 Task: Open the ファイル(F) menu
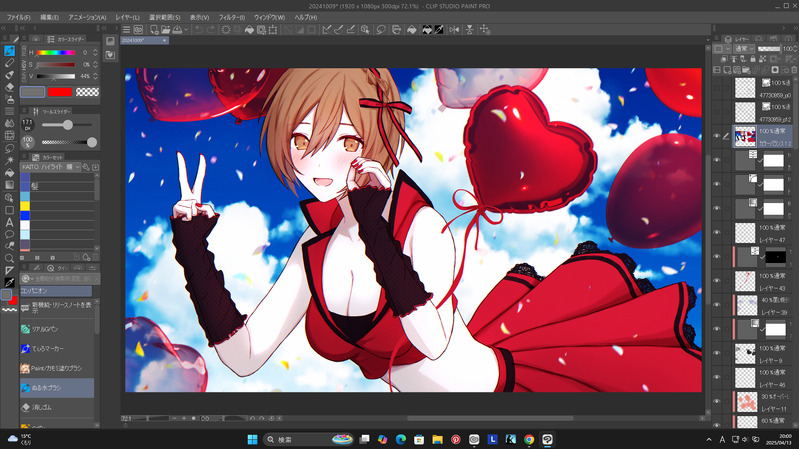tap(18, 17)
